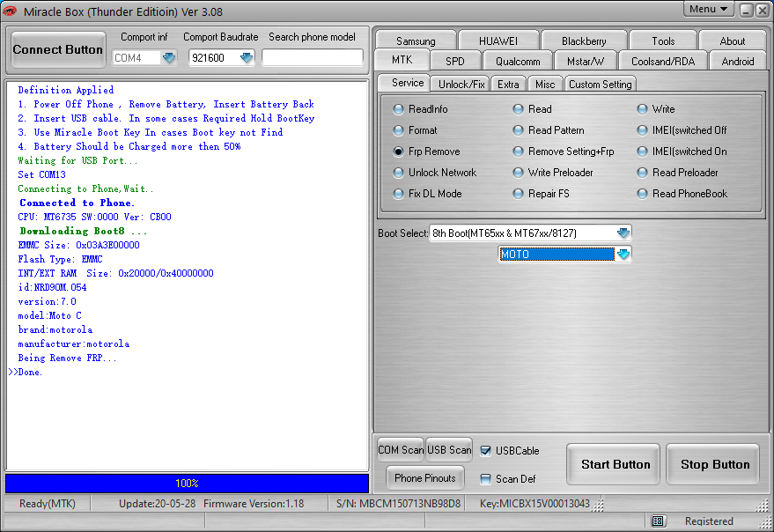Select the Fix DL Mode radio option
The image size is (774, 532).
[398, 194]
